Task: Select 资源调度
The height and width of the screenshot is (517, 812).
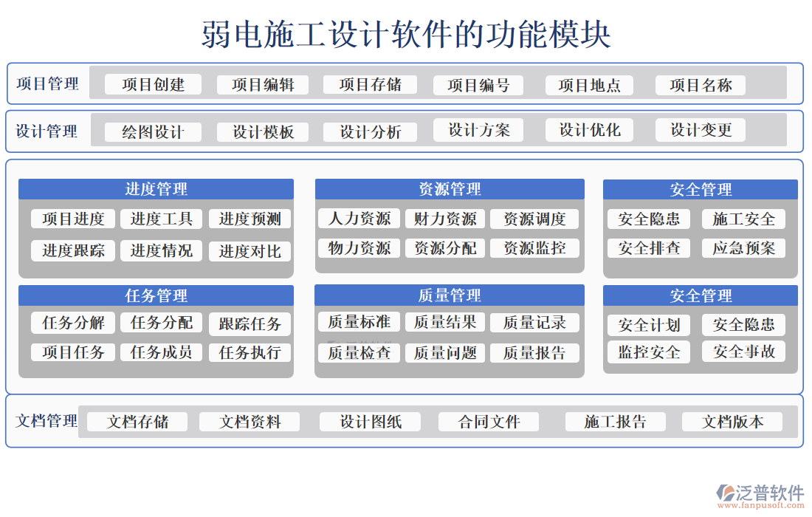Action: [536, 218]
